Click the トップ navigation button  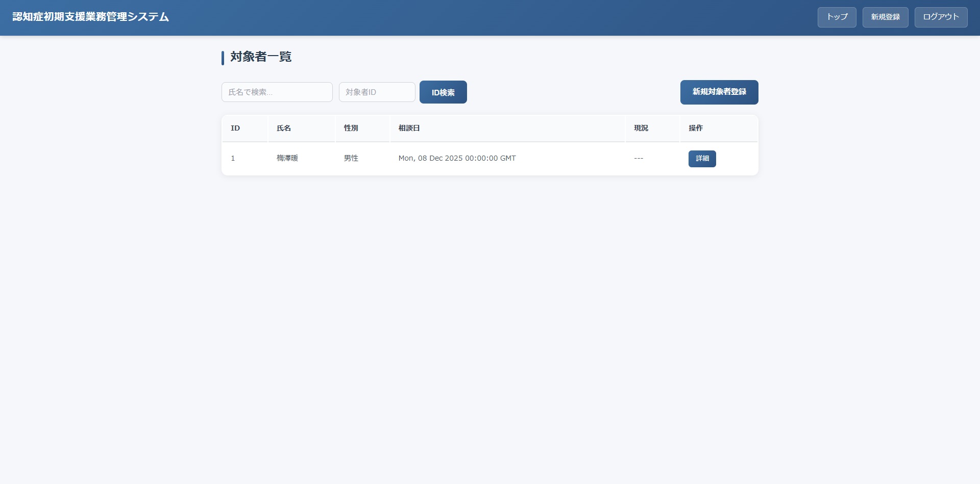coord(837,17)
